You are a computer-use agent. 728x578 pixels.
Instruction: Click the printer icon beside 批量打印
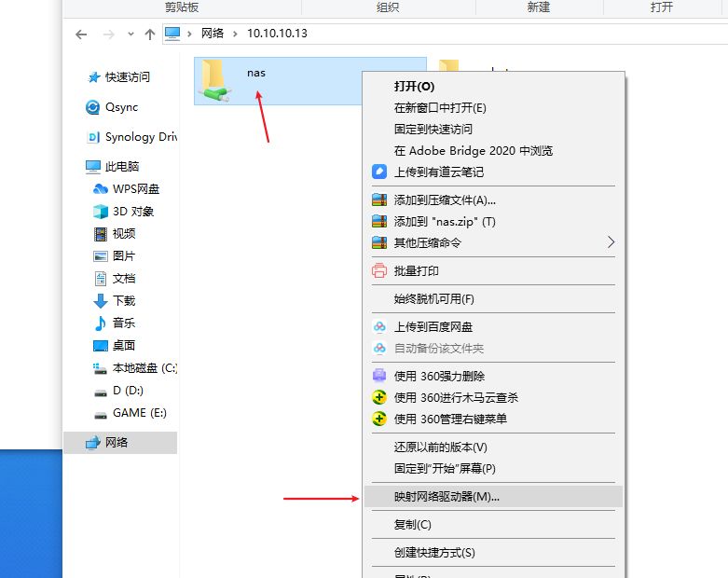(x=379, y=270)
